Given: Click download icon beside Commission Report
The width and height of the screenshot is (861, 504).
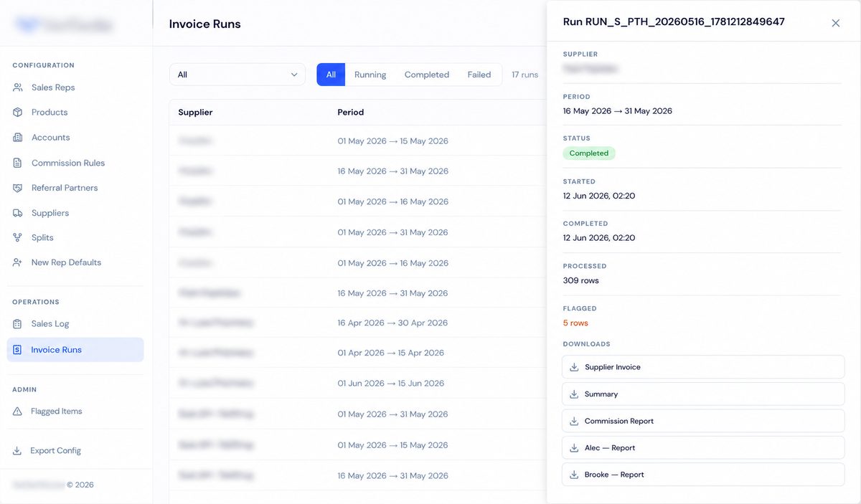Looking at the screenshot, I should [574, 421].
